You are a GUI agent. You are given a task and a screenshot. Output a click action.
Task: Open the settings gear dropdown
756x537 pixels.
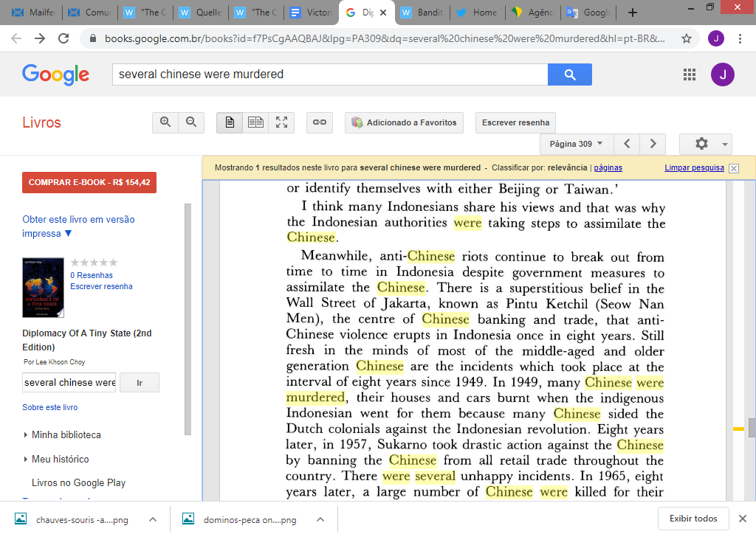705,144
